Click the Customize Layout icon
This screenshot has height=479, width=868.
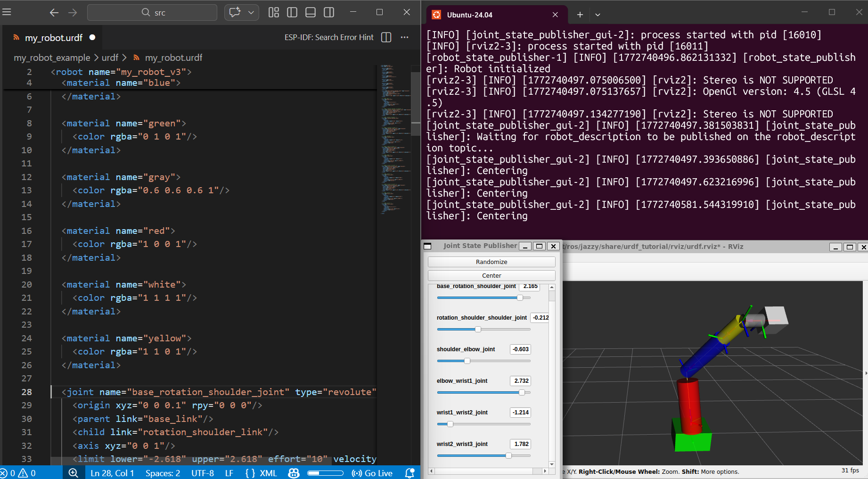point(274,13)
